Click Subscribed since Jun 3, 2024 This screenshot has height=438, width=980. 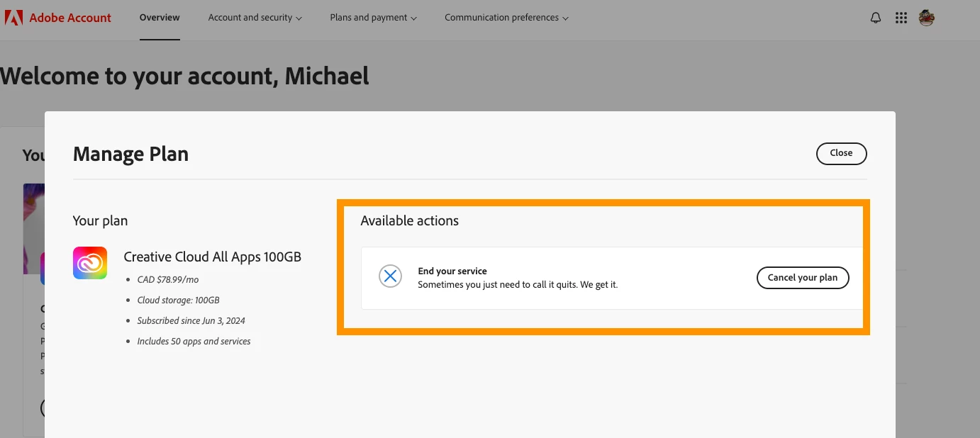[191, 321]
